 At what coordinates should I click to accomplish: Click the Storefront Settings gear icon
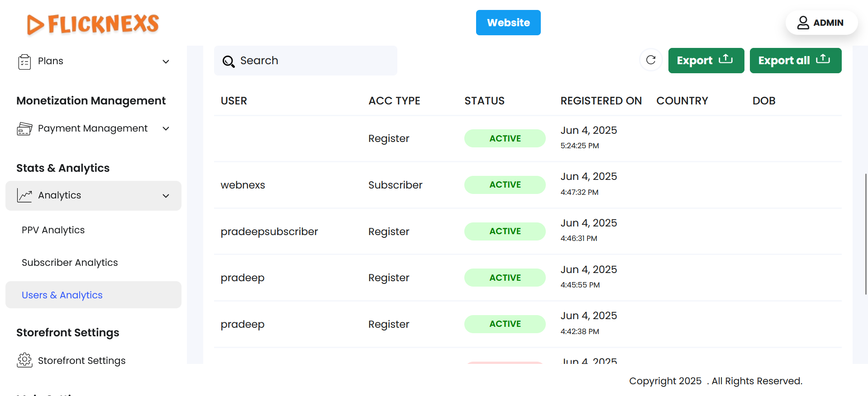pos(24,360)
